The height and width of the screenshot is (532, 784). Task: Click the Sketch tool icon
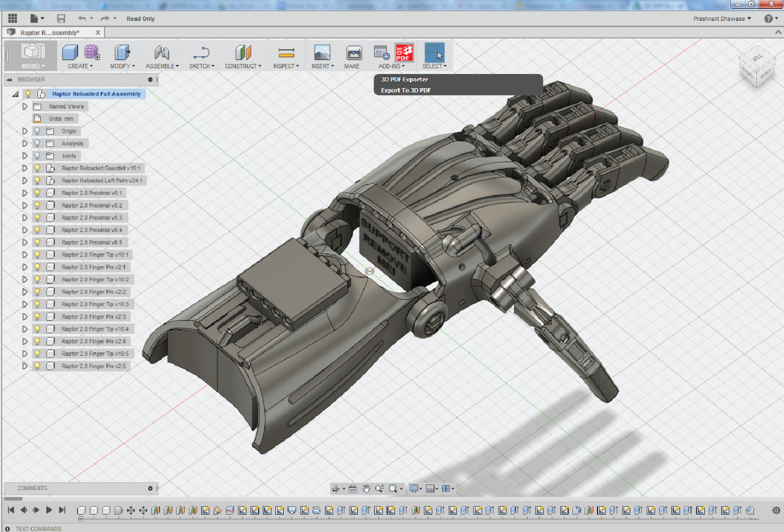click(x=201, y=53)
